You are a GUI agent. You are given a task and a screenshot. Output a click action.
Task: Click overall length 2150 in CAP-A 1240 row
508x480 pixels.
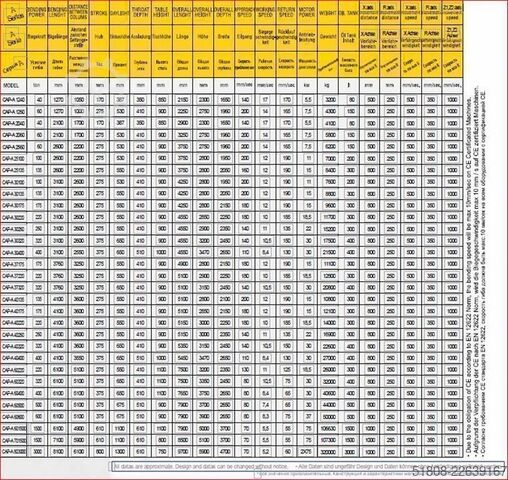(182, 100)
